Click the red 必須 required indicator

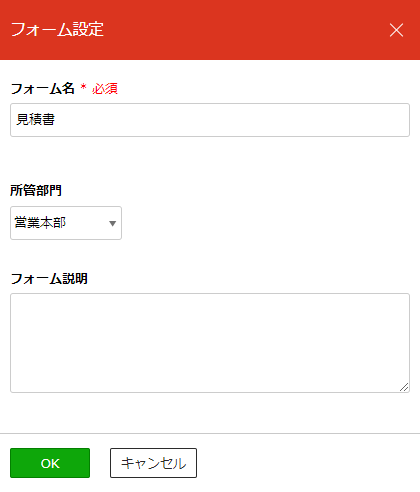point(105,89)
